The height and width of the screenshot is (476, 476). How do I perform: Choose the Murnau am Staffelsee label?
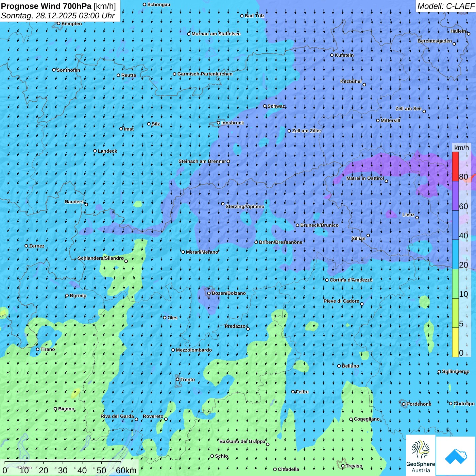[216, 34]
